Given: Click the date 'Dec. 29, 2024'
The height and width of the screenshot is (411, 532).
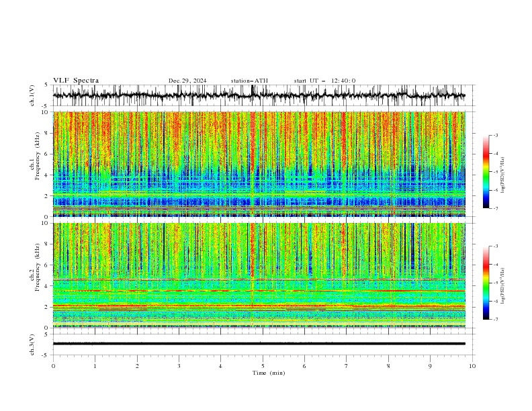Looking at the screenshot, I should 187,81.
